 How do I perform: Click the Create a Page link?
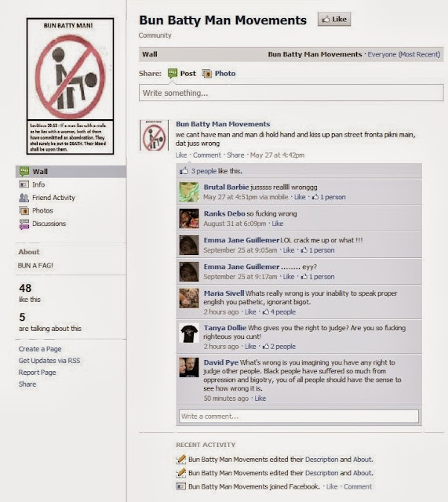pos(40,349)
